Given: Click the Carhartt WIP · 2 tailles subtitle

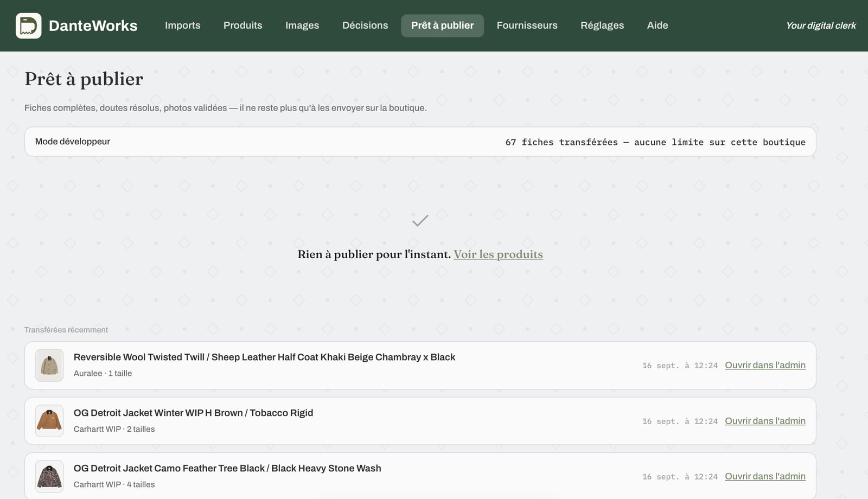Looking at the screenshot, I should [114, 429].
